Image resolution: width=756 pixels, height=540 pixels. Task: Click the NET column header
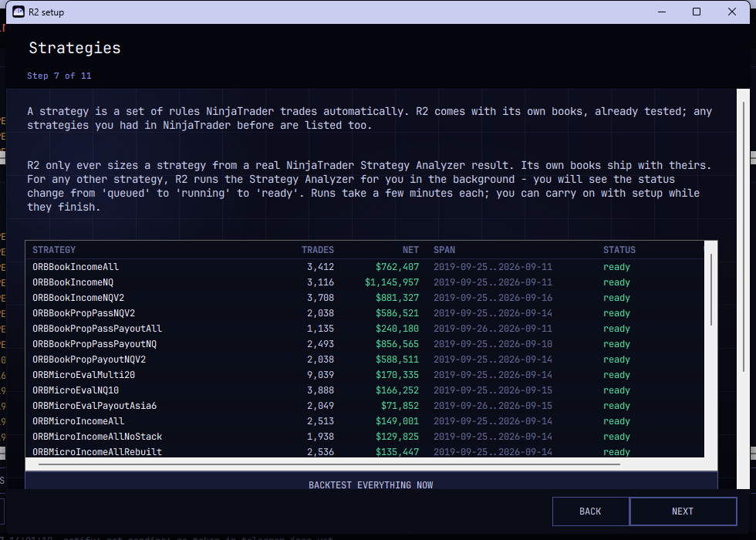410,250
